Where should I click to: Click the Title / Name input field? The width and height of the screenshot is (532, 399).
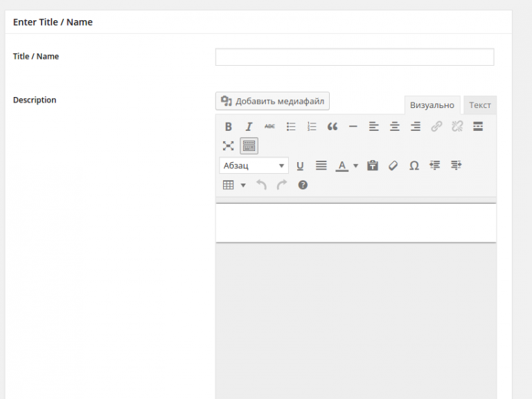click(x=354, y=57)
